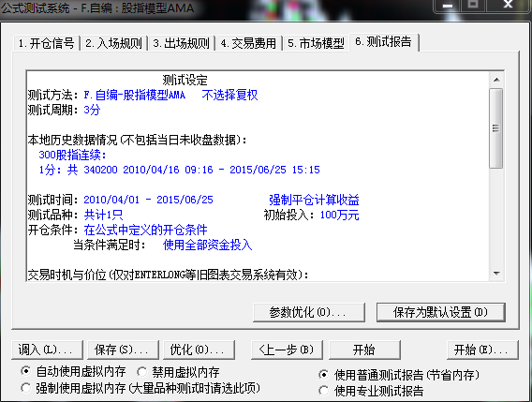Click the 1分: 共 340200 data line
Viewport: 532px width, 402px height.
tap(180, 170)
